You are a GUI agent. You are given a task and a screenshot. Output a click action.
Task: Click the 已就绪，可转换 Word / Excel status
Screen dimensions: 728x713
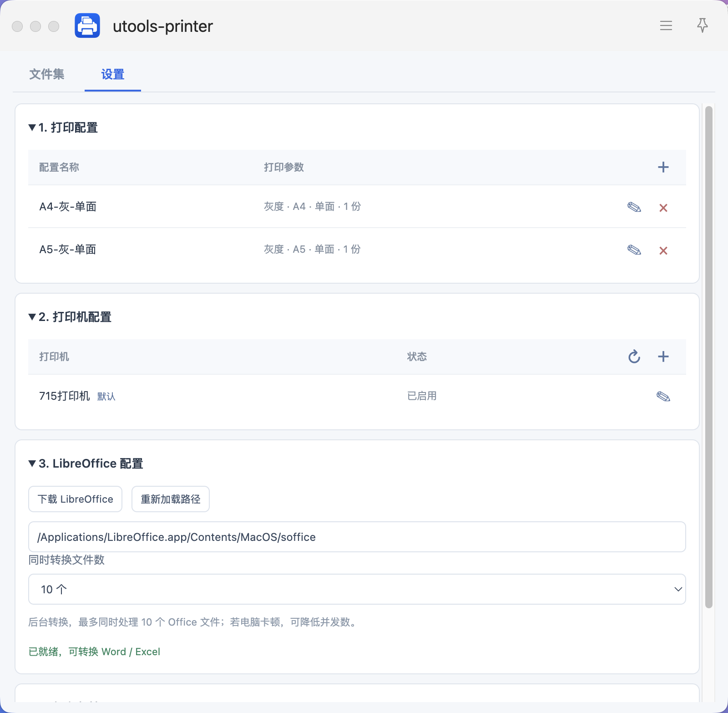click(x=94, y=652)
